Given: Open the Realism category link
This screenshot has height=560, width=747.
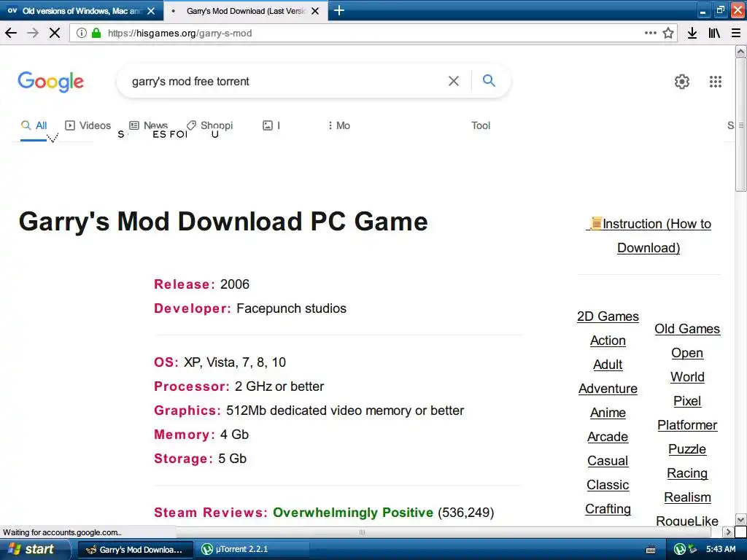Looking at the screenshot, I should (687, 497).
